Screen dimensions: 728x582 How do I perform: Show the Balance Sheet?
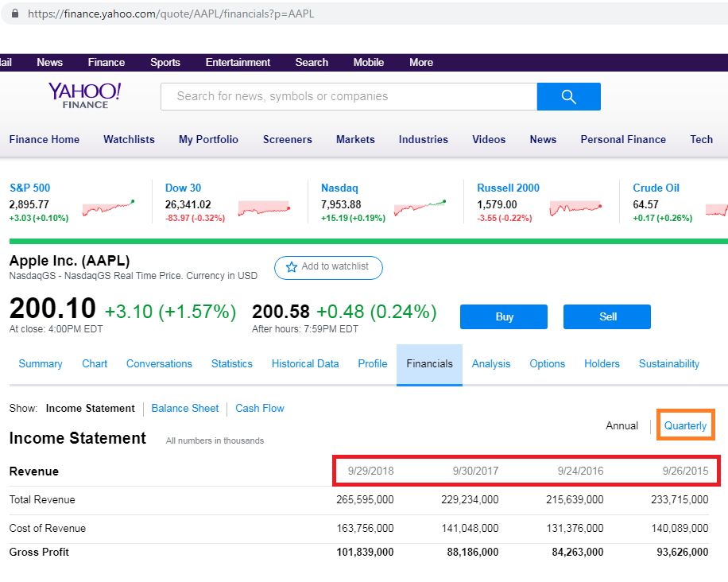tap(185, 409)
